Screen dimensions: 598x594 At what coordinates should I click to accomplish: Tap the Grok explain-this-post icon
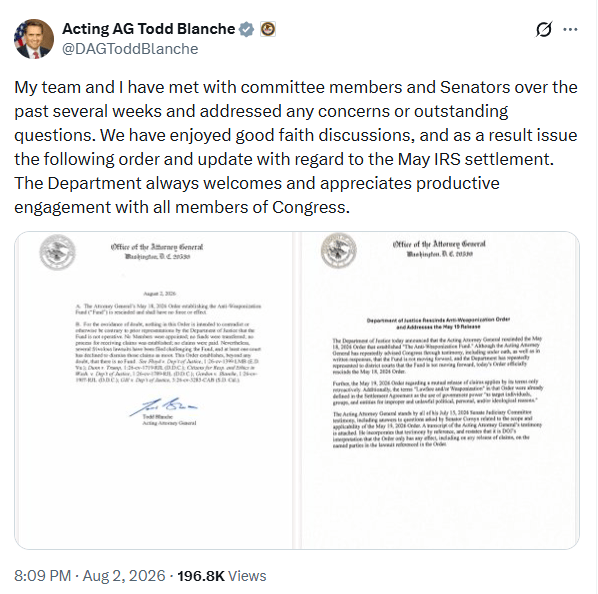[543, 29]
